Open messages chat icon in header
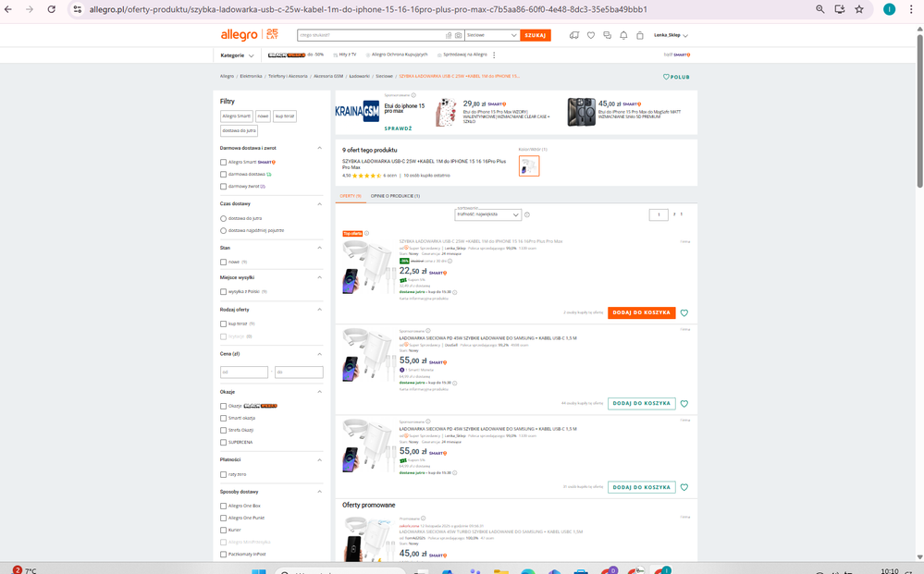The width and height of the screenshot is (924, 574). 607,35
